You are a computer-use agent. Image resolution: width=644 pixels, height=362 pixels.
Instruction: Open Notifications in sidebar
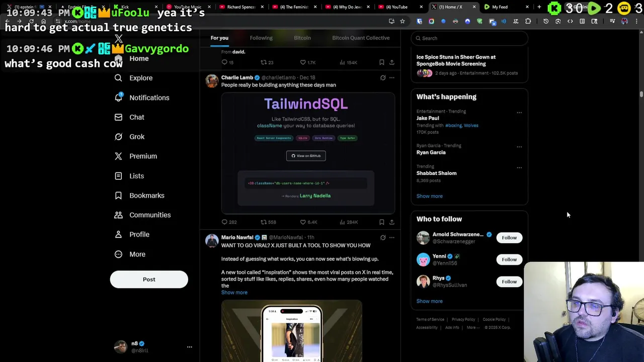pos(142,98)
